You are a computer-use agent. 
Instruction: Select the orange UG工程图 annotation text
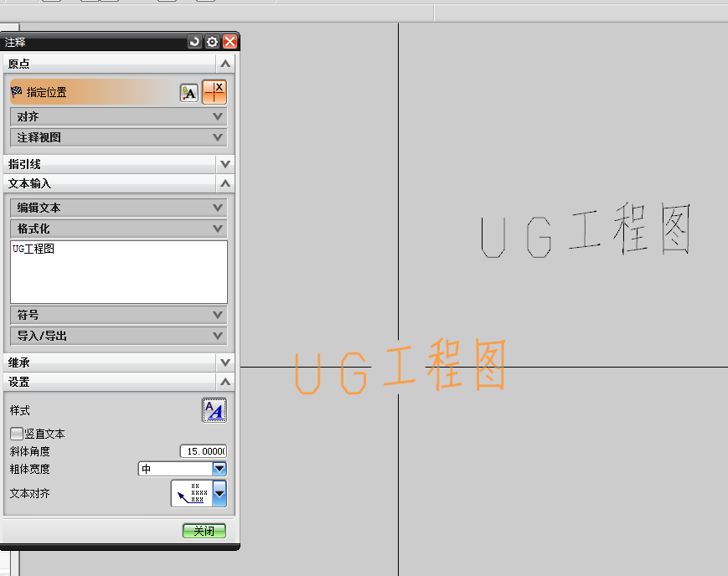pos(402,364)
